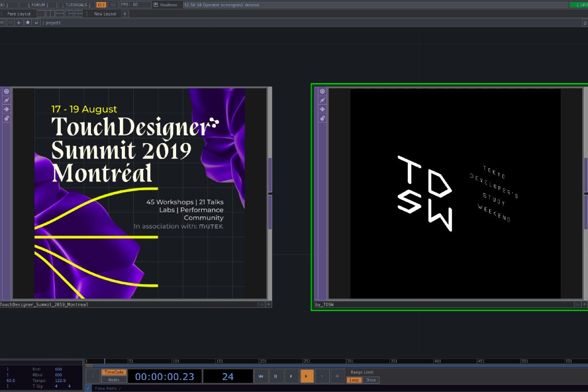Image resolution: width=588 pixels, height=392 pixels.
Task: Expand by_TDSW node with the plus button
Action: (584, 304)
